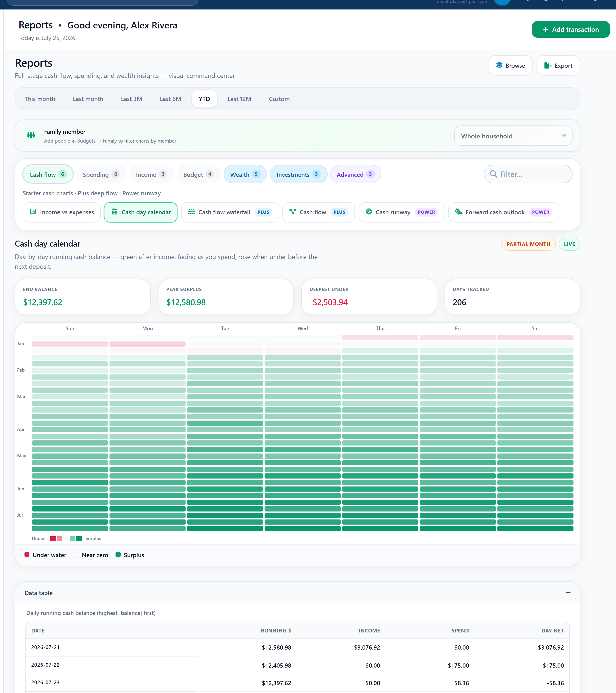Click the 2026-07-22 date cell
Image resolution: width=616 pixels, height=693 pixels.
(x=46, y=665)
